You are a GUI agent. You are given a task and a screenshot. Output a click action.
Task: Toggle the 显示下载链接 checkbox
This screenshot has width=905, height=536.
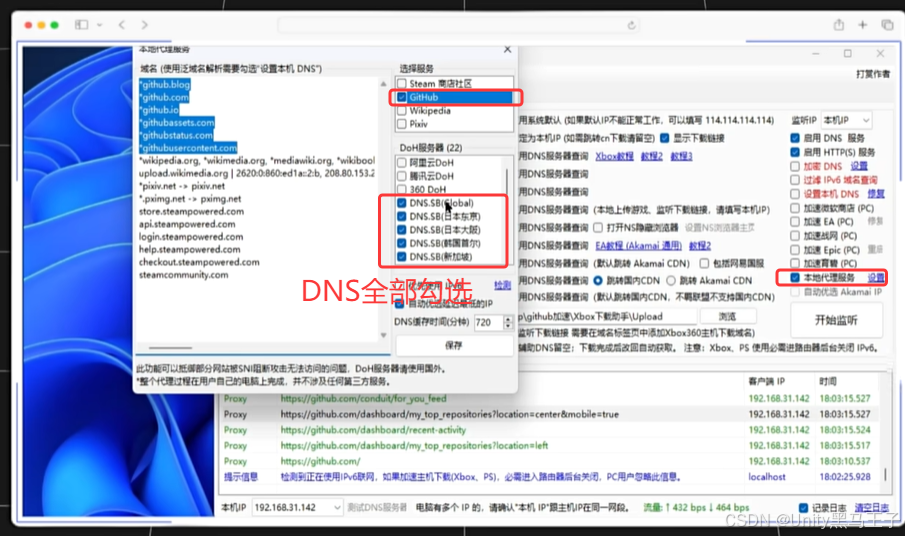coord(664,138)
